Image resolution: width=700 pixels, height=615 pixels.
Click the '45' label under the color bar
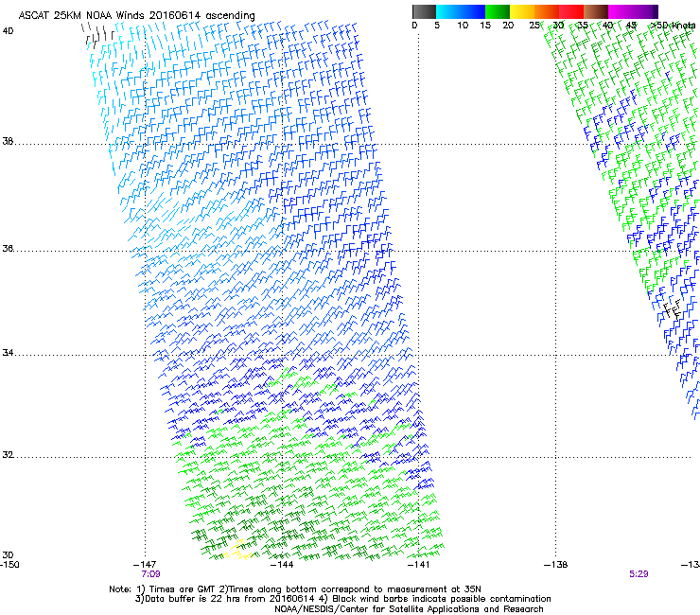point(631,26)
